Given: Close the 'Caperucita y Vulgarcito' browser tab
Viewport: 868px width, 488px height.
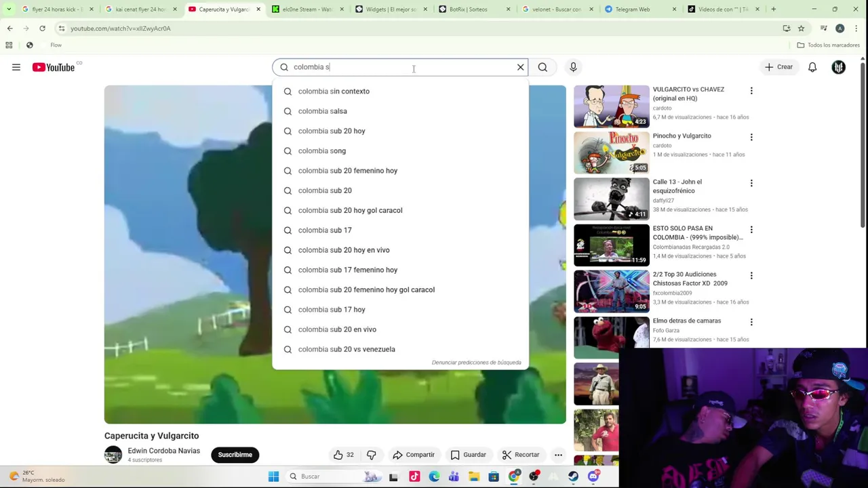Looking at the screenshot, I should tap(258, 9).
